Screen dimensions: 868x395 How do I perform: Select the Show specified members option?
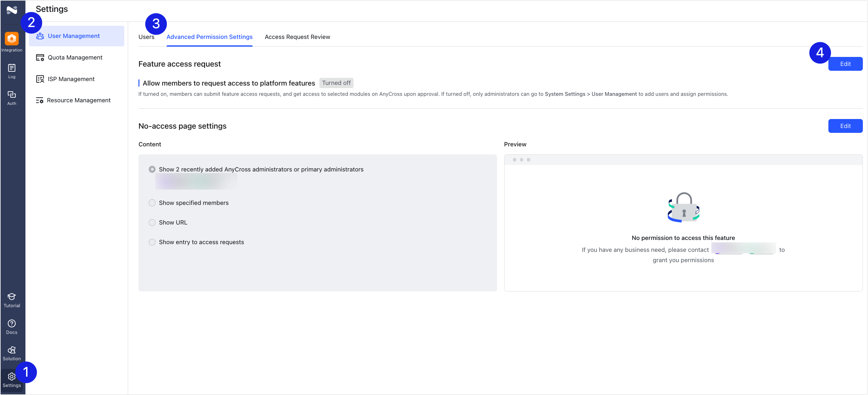(152, 203)
